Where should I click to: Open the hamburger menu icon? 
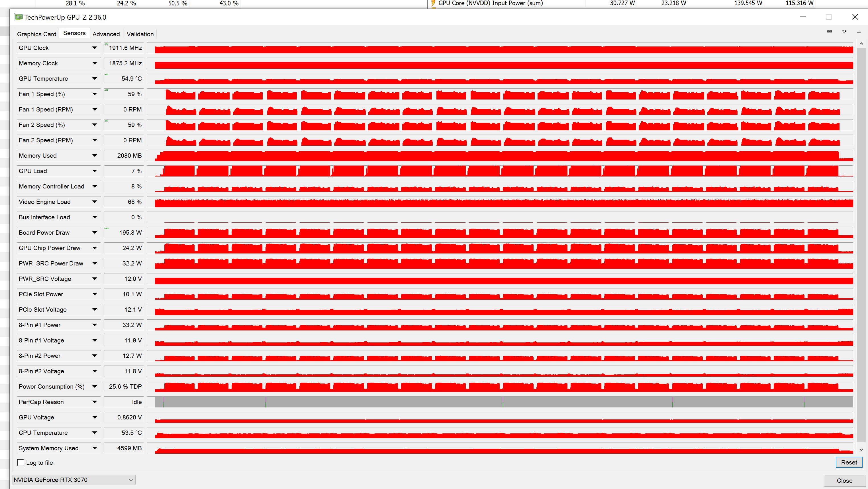[859, 31]
